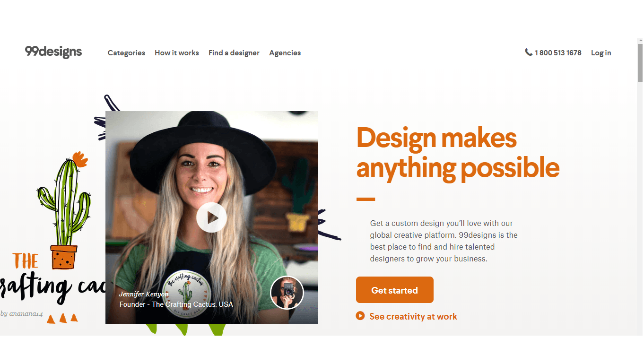Open the designer credit by ananana14
This screenshot has height=338, width=644.
click(22, 313)
